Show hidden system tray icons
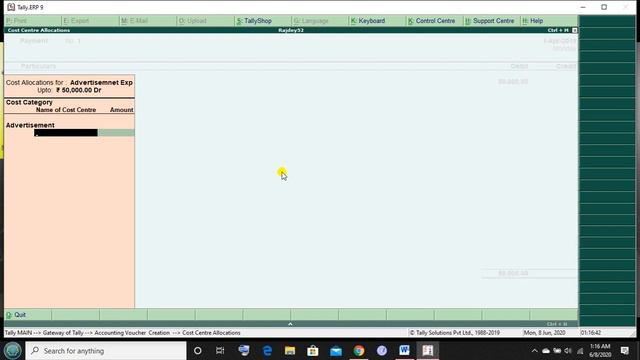This screenshot has width=640, height=360. point(534,351)
